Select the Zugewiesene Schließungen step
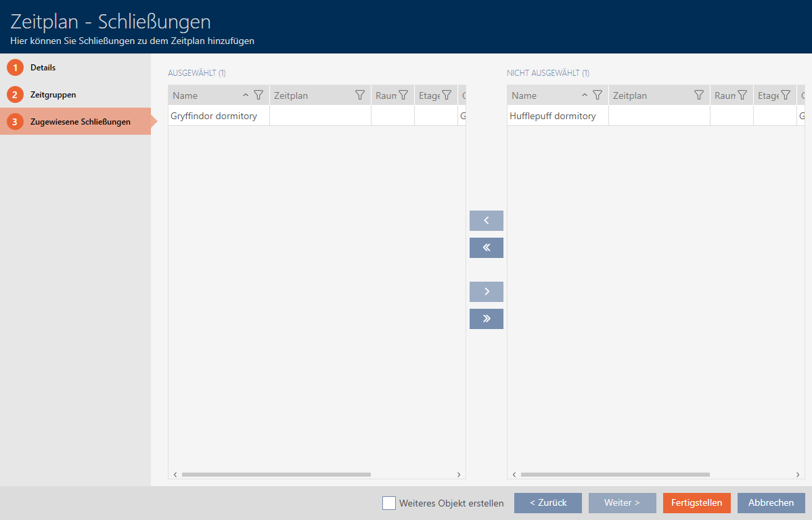The width and height of the screenshot is (812, 520). 80,122
